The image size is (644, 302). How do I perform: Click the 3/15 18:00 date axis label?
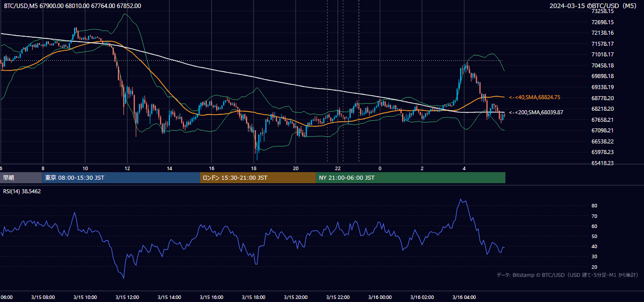click(253, 297)
